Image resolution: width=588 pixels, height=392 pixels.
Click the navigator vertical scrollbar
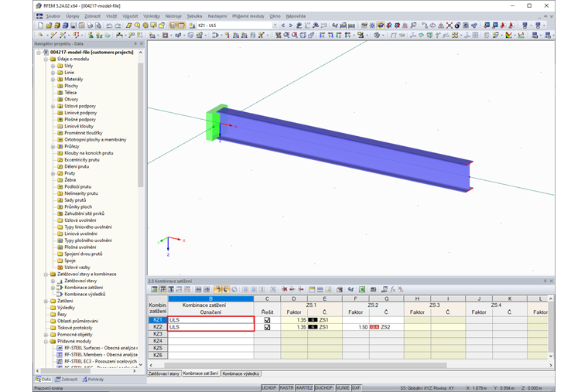(x=141, y=124)
